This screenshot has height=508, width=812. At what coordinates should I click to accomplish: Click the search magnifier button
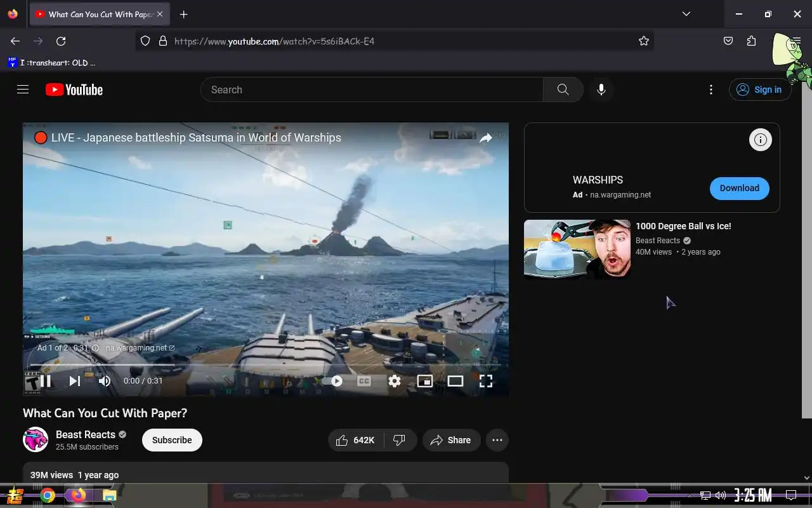[x=563, y=90]
